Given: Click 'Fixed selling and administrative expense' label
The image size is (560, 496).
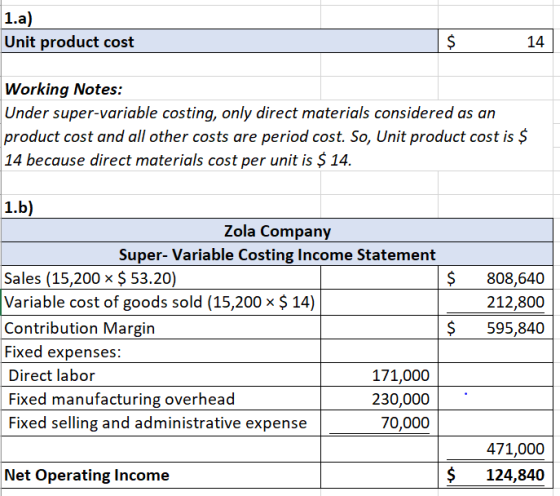Looking at the screenshot, I should (x=161, y=423).
